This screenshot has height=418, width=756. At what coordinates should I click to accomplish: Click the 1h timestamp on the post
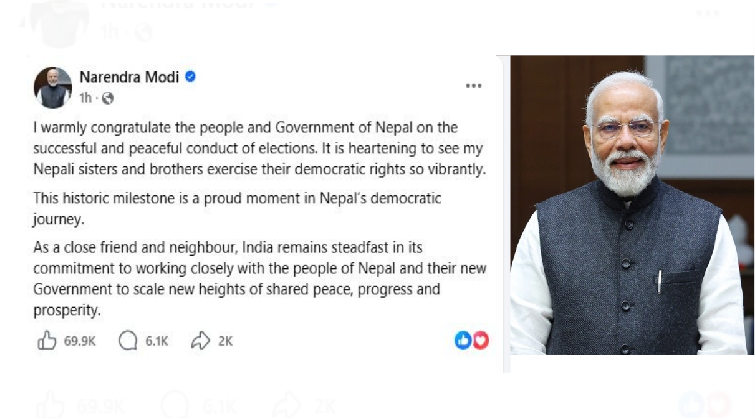(x=86, y=98)
